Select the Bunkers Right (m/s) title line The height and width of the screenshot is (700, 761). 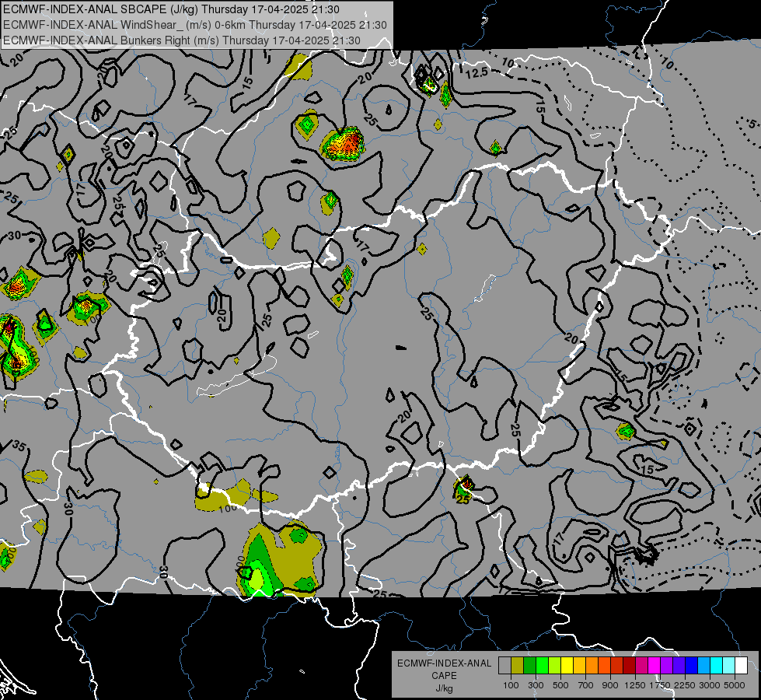pyautogui.click(x=182, y=40)
